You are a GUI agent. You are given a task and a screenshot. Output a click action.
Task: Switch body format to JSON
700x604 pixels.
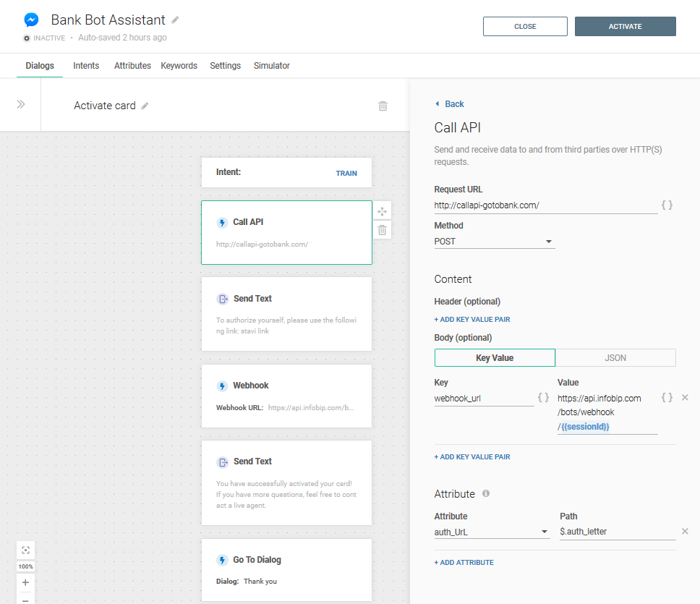615,357
